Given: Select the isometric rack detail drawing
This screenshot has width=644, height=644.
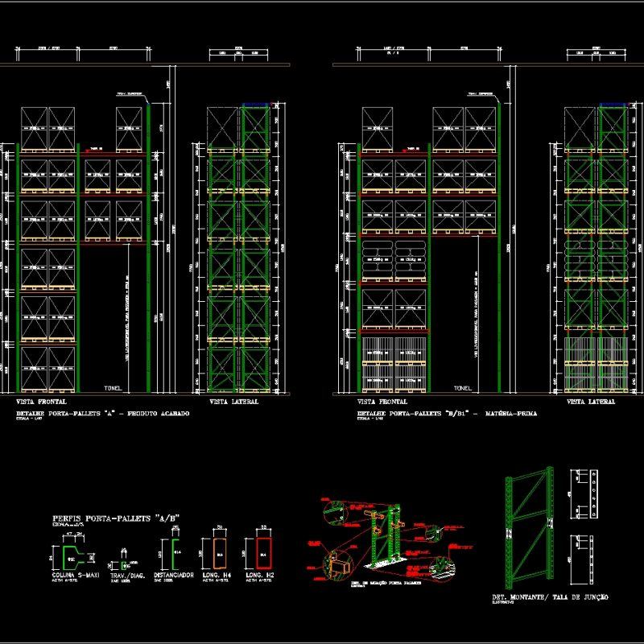Looking at the screenshot, I should pyautogui.click(x=386, y=535).
